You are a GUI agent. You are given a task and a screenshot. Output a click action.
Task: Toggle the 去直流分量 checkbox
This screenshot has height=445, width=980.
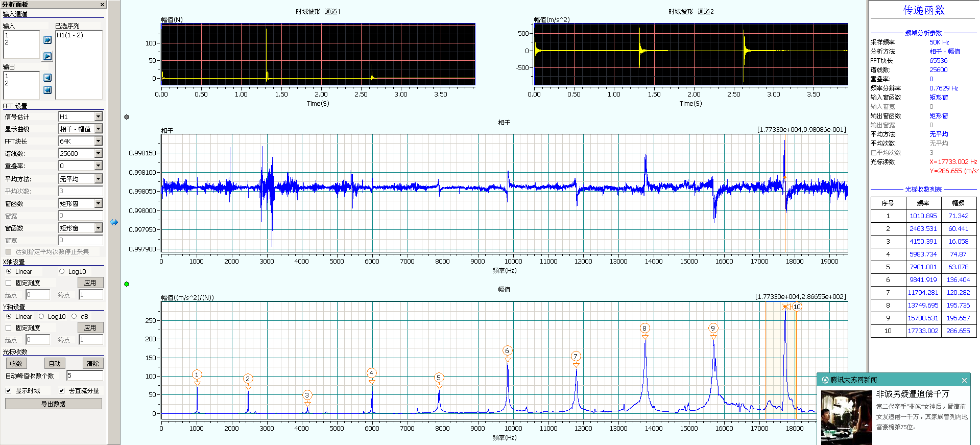(62, 391)
